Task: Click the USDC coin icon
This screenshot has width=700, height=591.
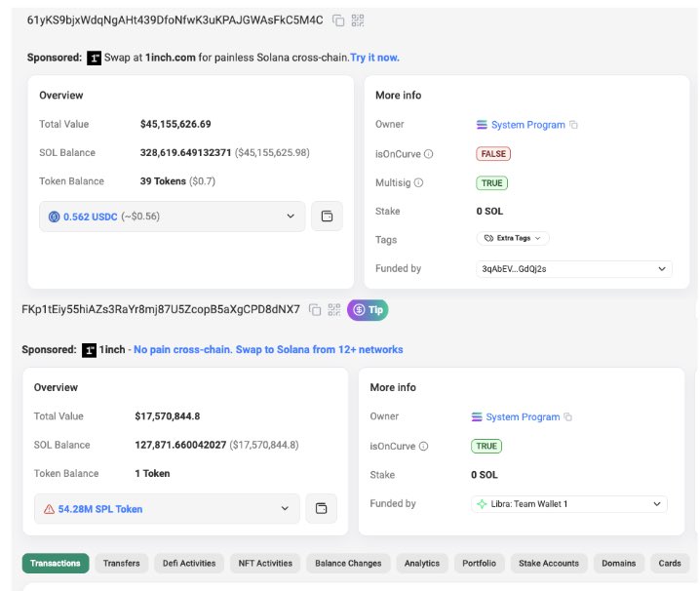Action: pos(54,217)
